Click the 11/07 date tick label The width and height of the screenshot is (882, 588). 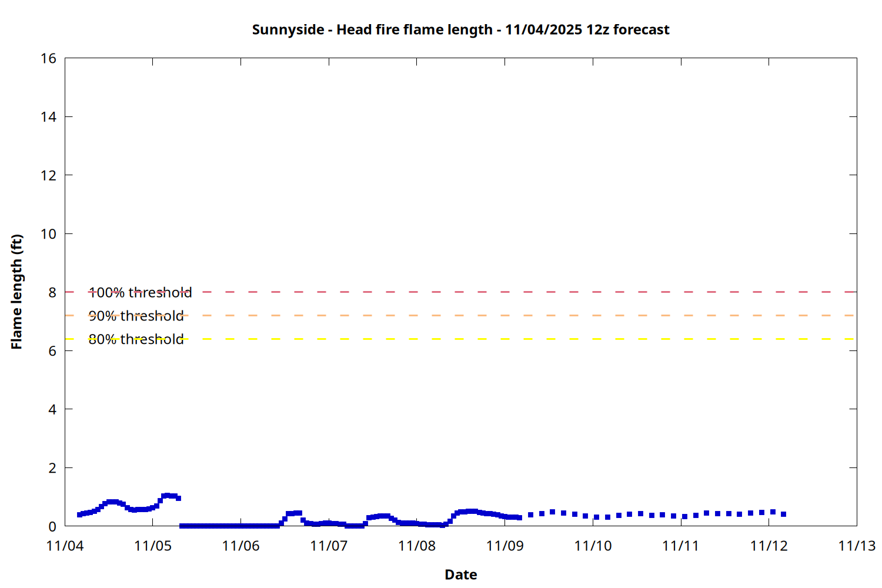tap(329, 546)
